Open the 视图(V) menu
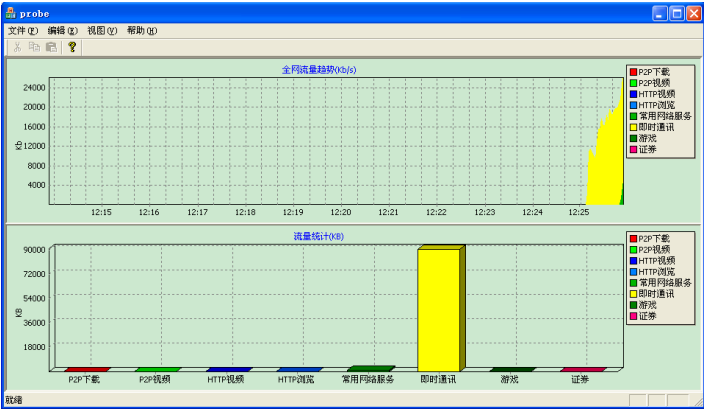 click(102, 31)
